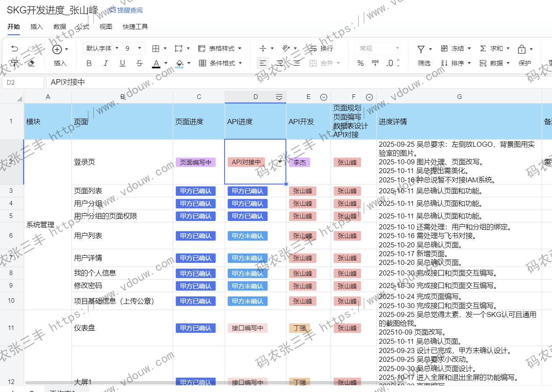Image resolution: width=552 pixels, height=392 pixels.
Task: Expand the font size dropdown
Action: 139,49
